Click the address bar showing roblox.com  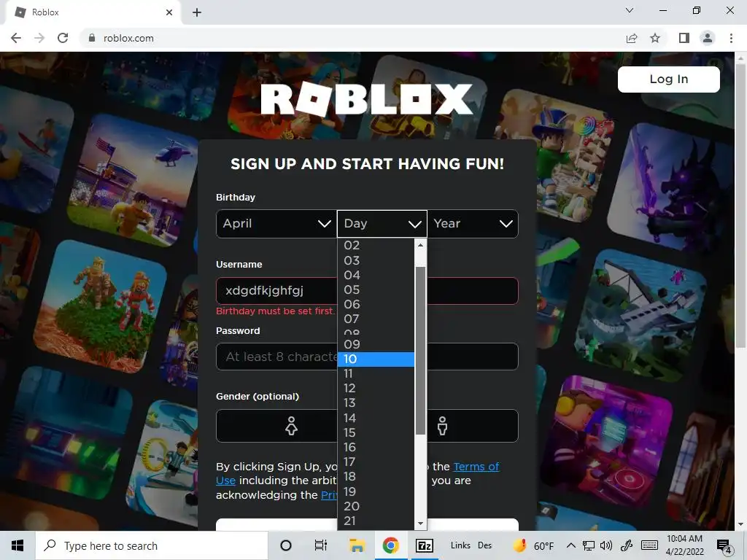[x=352, y=38]
